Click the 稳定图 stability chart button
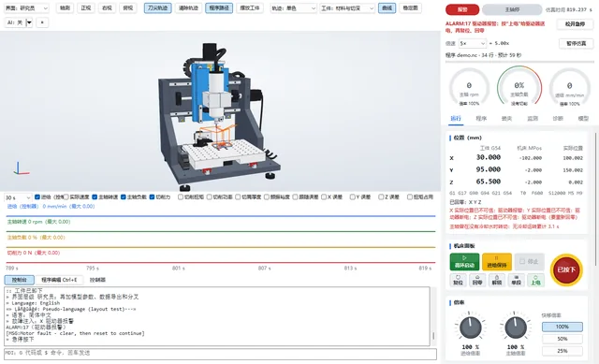Viewport: 599px width, 364px height. (x=411, y=8)
